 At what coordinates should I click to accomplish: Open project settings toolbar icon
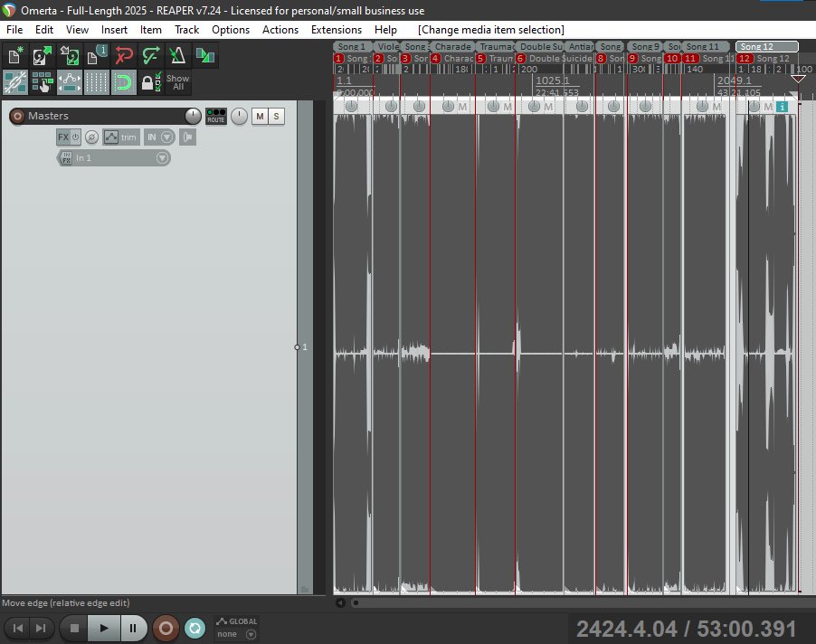(x=96, y=56)
